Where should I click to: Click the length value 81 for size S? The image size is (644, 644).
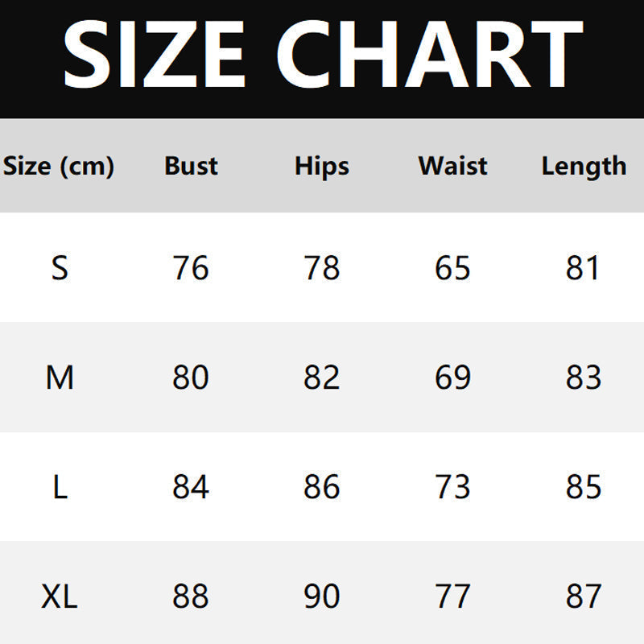click(x=584, y=267)
